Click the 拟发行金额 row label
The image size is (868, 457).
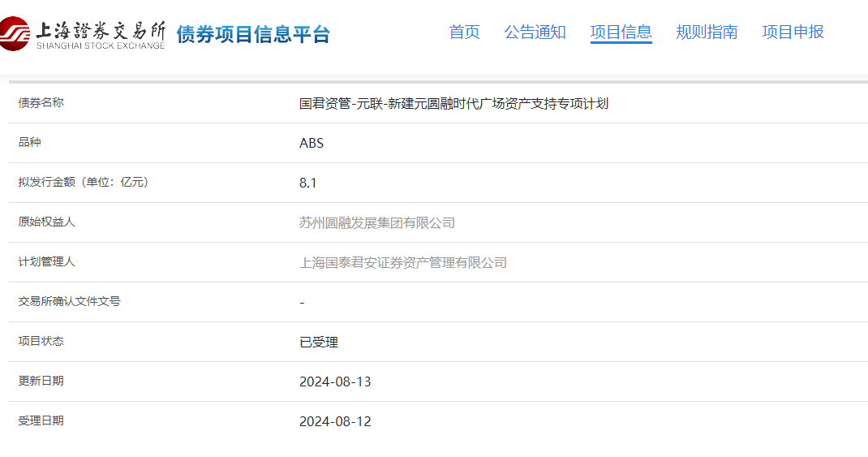[84, 183]
